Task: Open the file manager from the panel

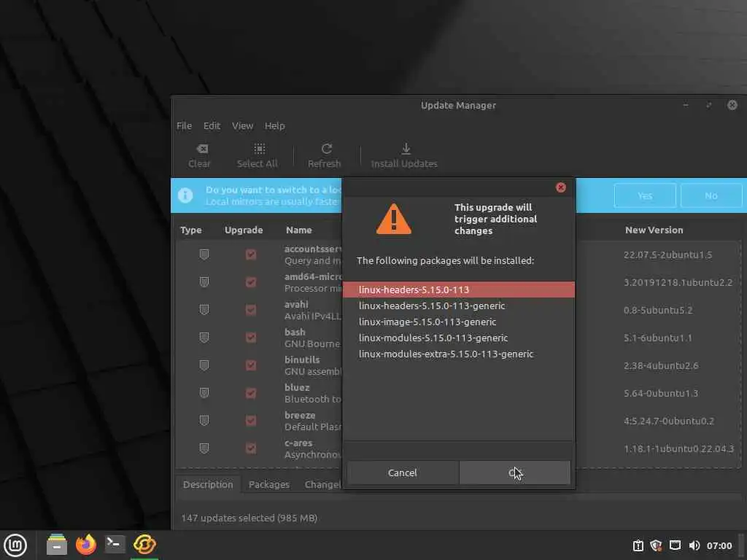Action: point(57,544)
